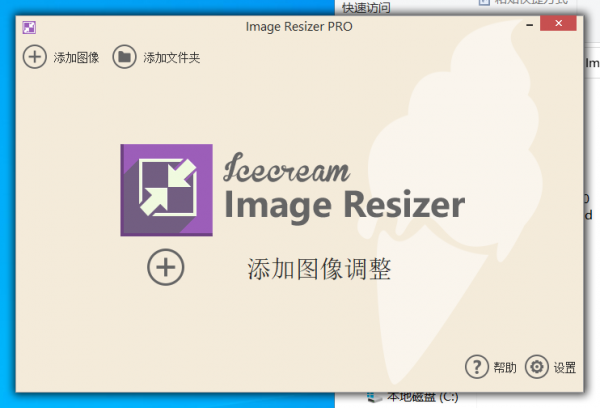Click the plus icon beside 添加图像 in toolbar

click(35, 57)
